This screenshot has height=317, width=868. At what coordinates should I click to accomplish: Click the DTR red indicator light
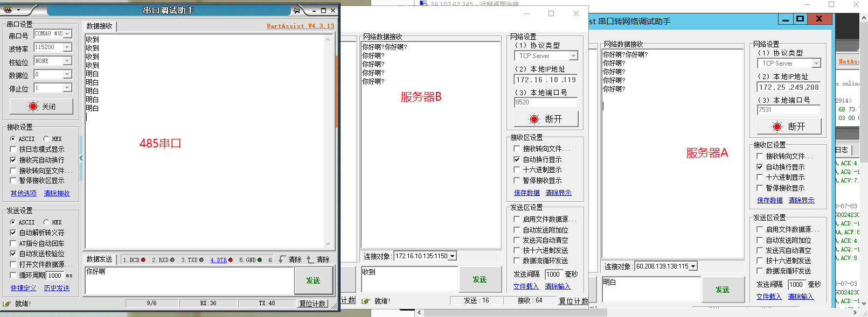(231, 260)
